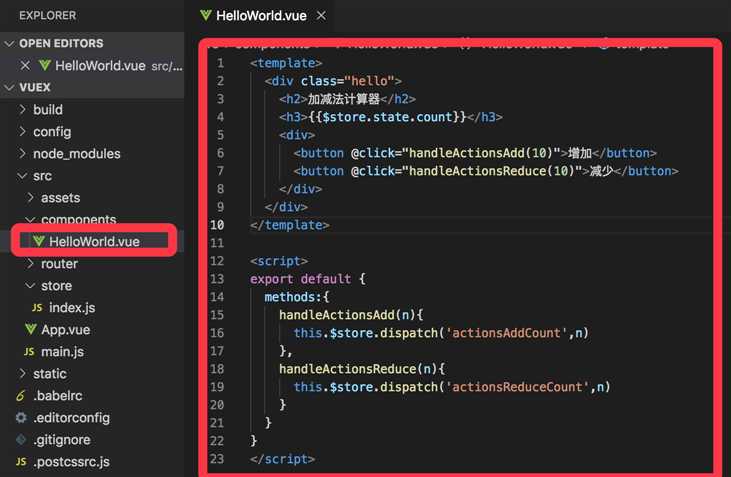Click handleActionsReduce(10) in the button tag
The width and height of the screenshot is (731, 477).
pos(491,171)
